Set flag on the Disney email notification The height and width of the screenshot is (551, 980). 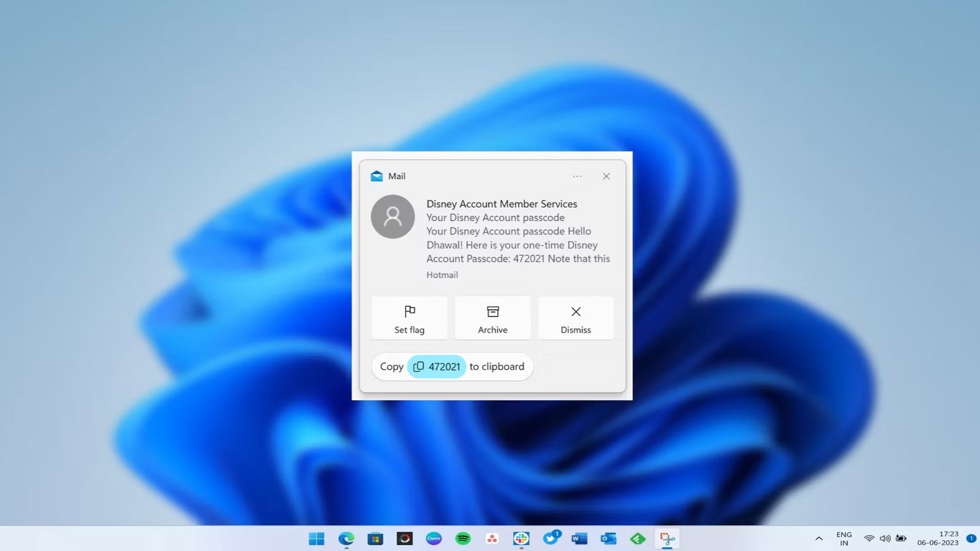pyautogui.click(x=409, y=319)
